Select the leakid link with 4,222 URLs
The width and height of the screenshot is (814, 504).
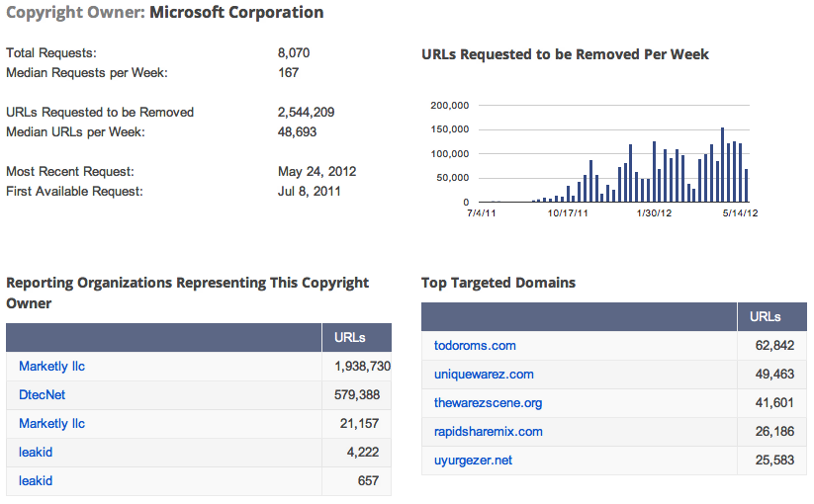[36, 453]
